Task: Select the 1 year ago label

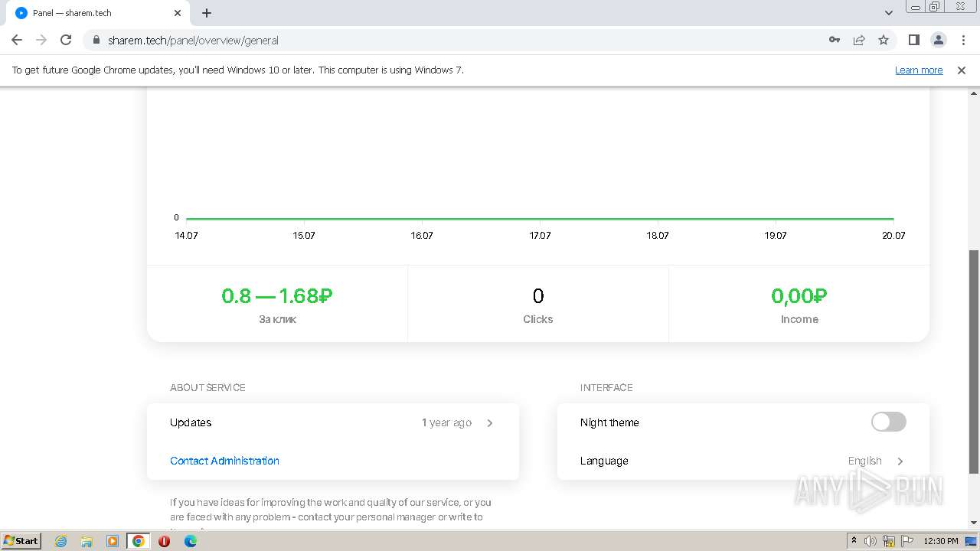Action: 446,422
